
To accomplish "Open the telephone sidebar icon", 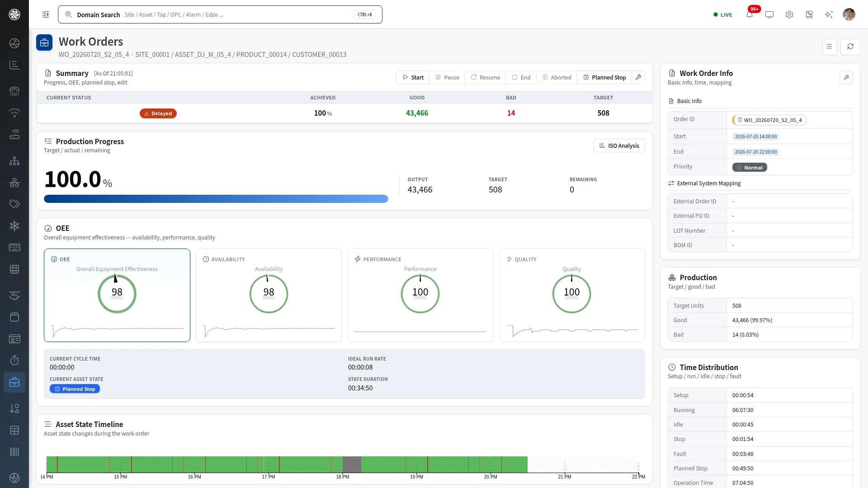I will [x=14, y=91].
